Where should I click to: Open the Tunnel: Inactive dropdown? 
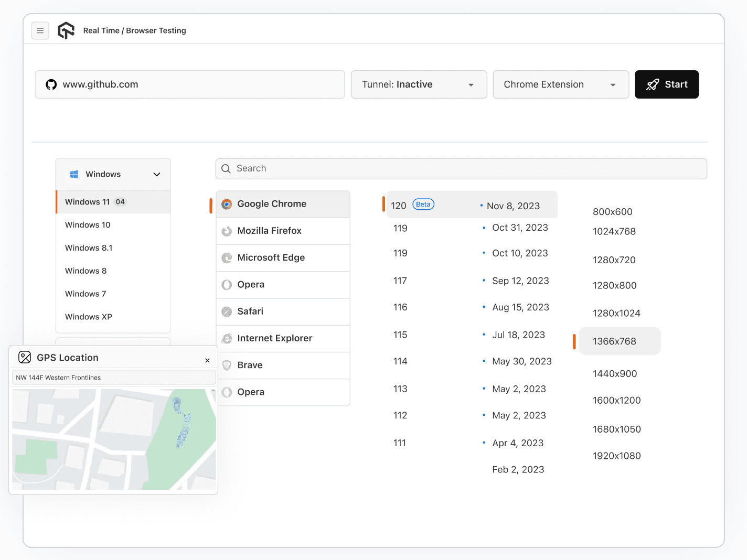[x=419, y=84]
